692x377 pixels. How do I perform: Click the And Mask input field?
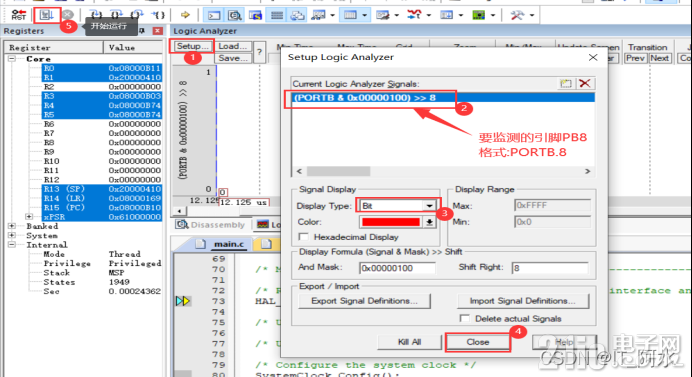397,268
